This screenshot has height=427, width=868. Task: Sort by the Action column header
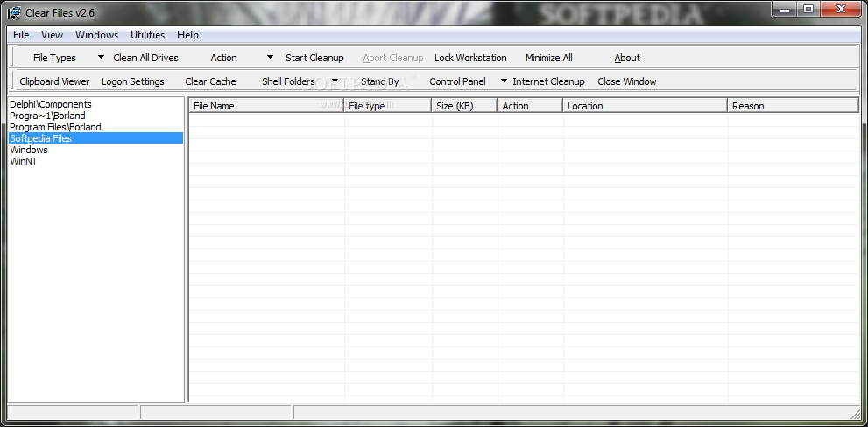(x=530, y=106)
